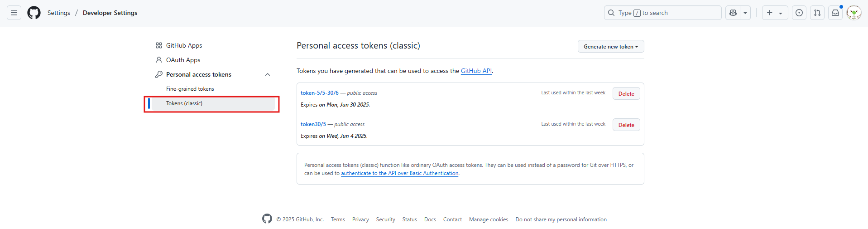Select OAuth Apps in sidebar
This screenshot has width=868, height=229.
pyautogui.click(x=183, y=60)
